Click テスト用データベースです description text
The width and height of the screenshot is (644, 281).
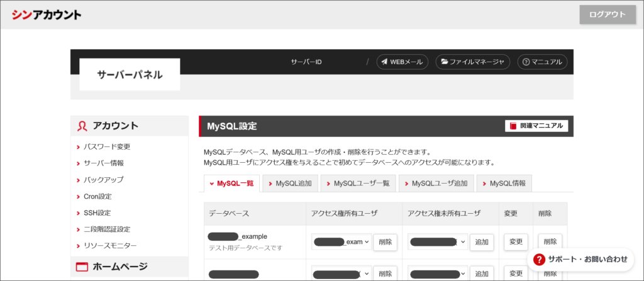(x=246, y=248)
